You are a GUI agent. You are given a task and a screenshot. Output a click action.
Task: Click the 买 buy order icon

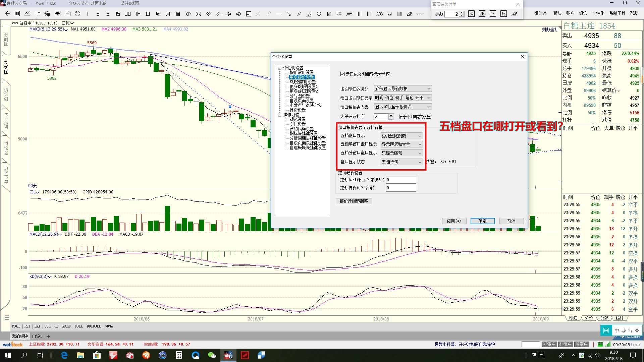(471, 14)
